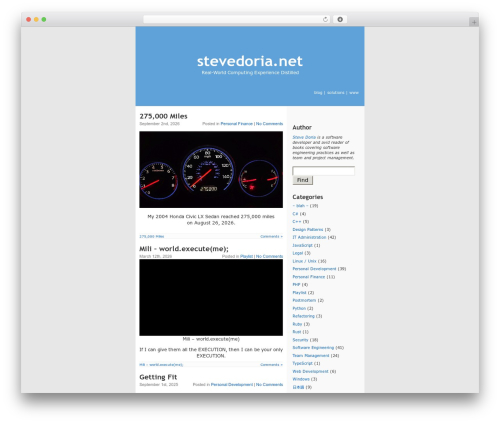Open the Ruby category
This screenshot has width=500, height=423.
pos(297,324)
